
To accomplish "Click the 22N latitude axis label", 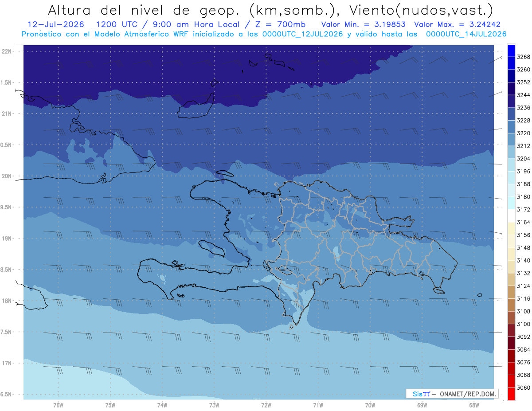I will coord(8,51).
